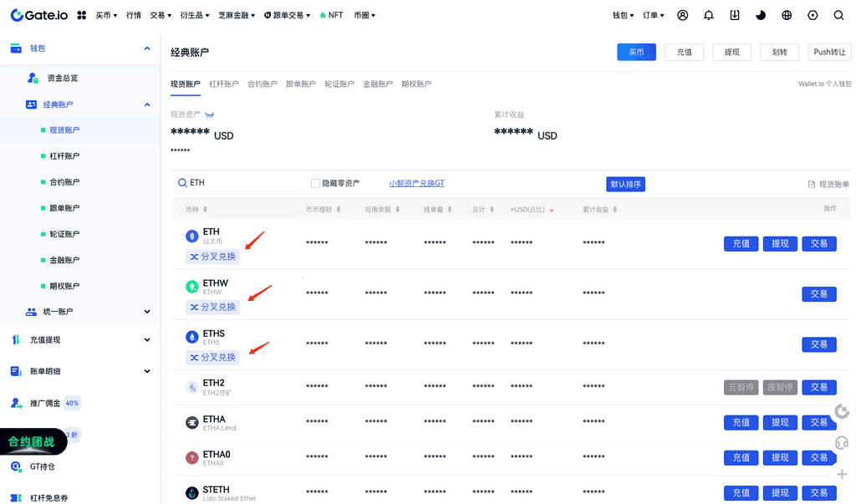Click the 默认排序 button
The height and width of the screenshot is (504, 856).
click(625, 184)
